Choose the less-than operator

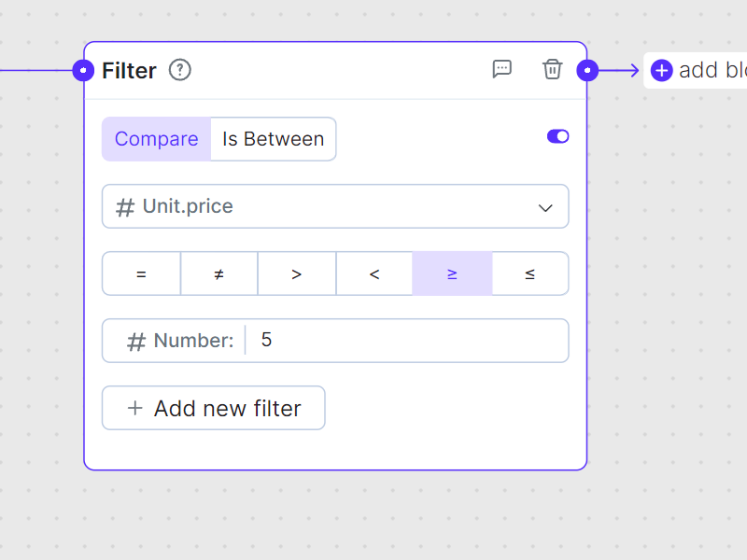click(374, 273)
